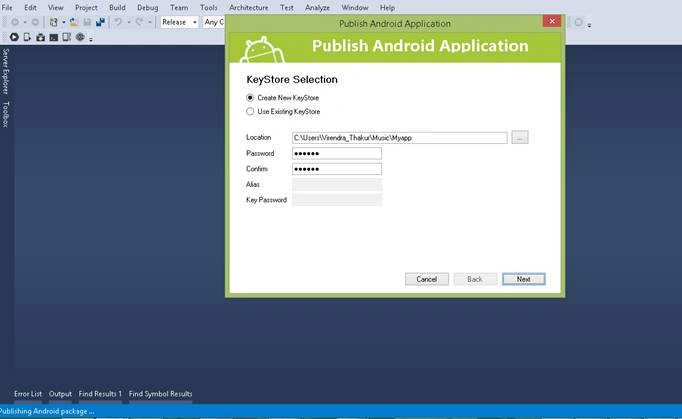Switch to the Find Results 1 tab
Screen dimensions: 682x419
click(100, 394)
